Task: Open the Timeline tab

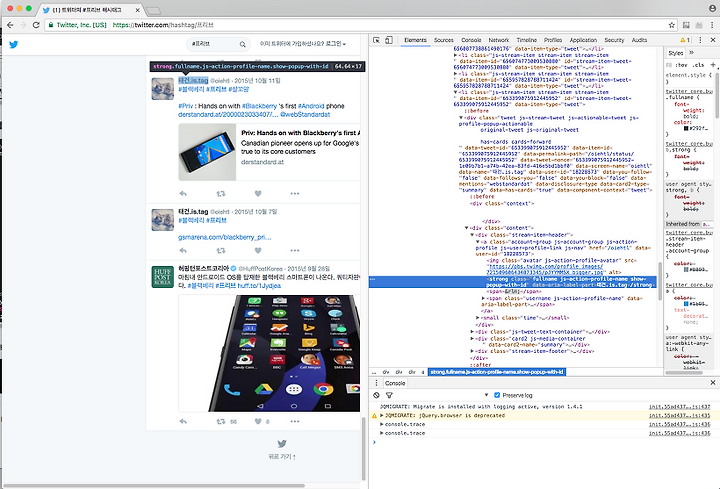Action: tap(526, 40)
